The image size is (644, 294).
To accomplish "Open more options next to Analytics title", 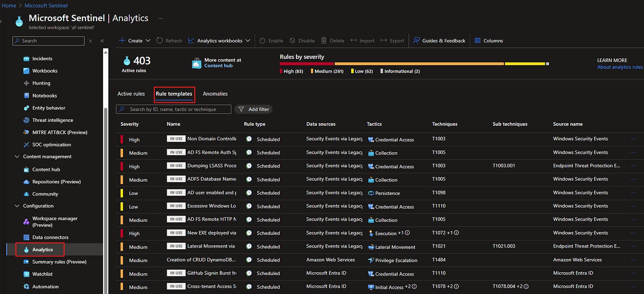I will (x=161, y=19).
